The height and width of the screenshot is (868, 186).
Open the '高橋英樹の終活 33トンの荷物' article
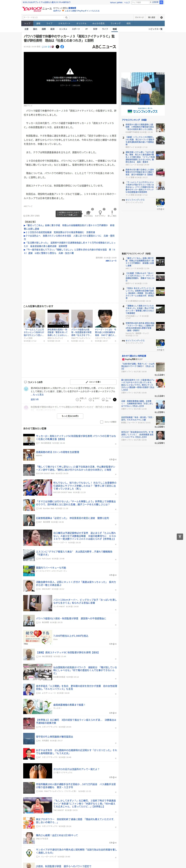click(x=57, y=452)
